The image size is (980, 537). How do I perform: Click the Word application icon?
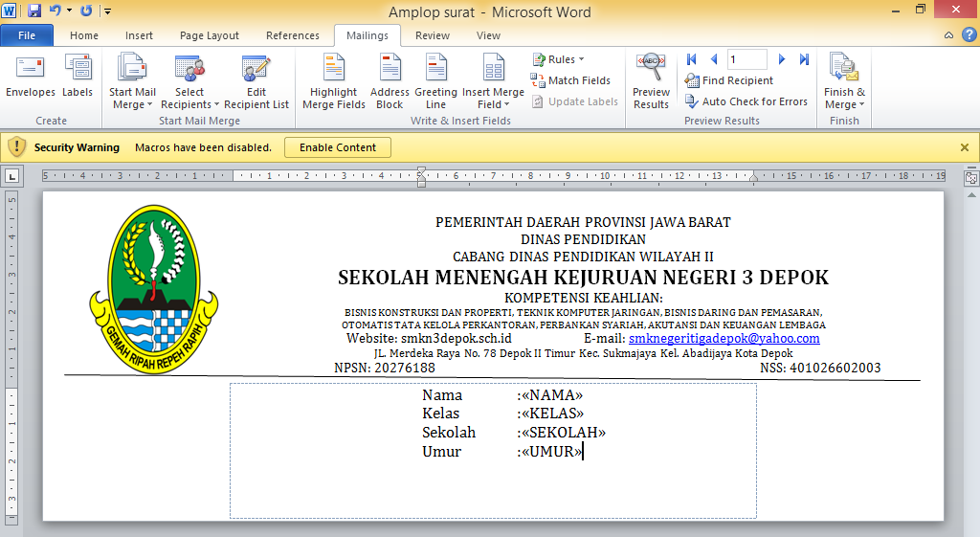10,11
